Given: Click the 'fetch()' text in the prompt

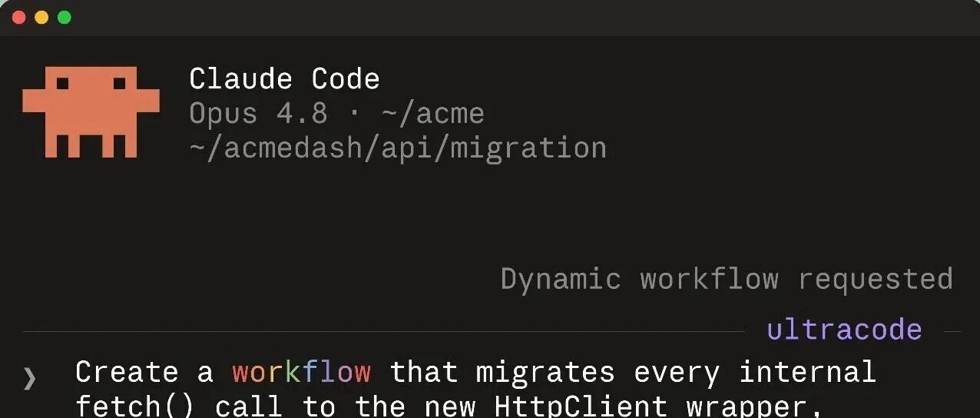Looking at the screenshot, I should 136,405.
